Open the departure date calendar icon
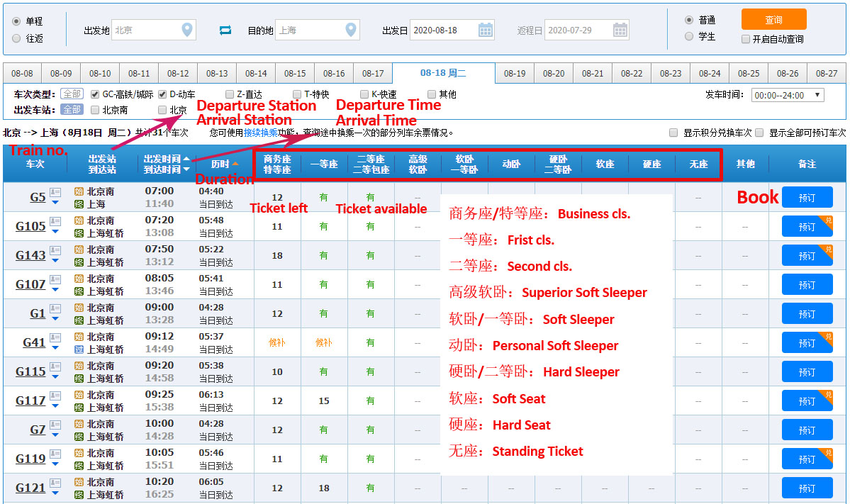The width and height of the screenshot is (850, 504). [485, 30]
